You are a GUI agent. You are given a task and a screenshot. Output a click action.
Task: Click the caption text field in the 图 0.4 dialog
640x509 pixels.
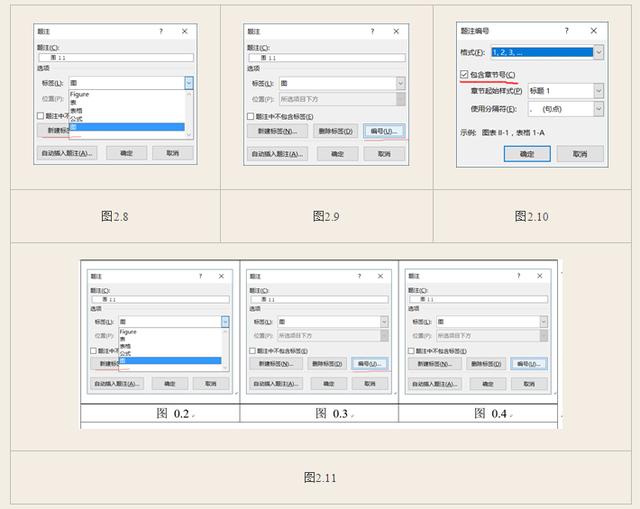click(x=478, y=299)
